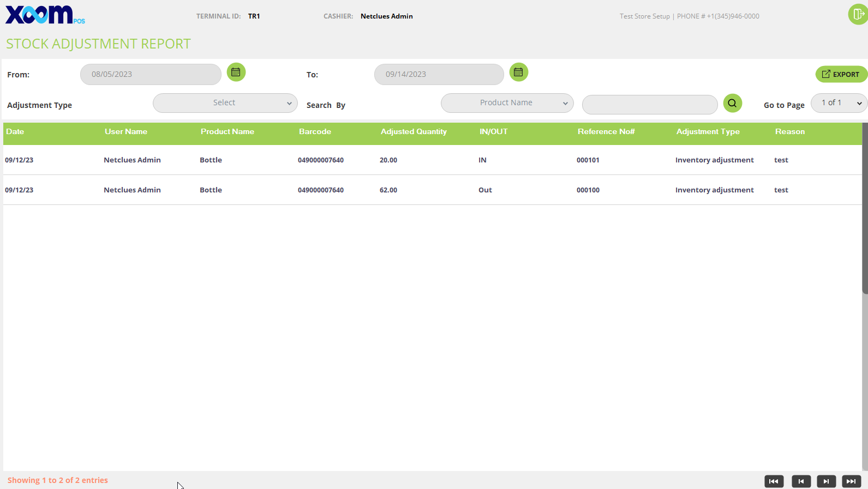Click the green search magnifier icon
Viewport: 868px width, 489px height.
click(733, 103)
